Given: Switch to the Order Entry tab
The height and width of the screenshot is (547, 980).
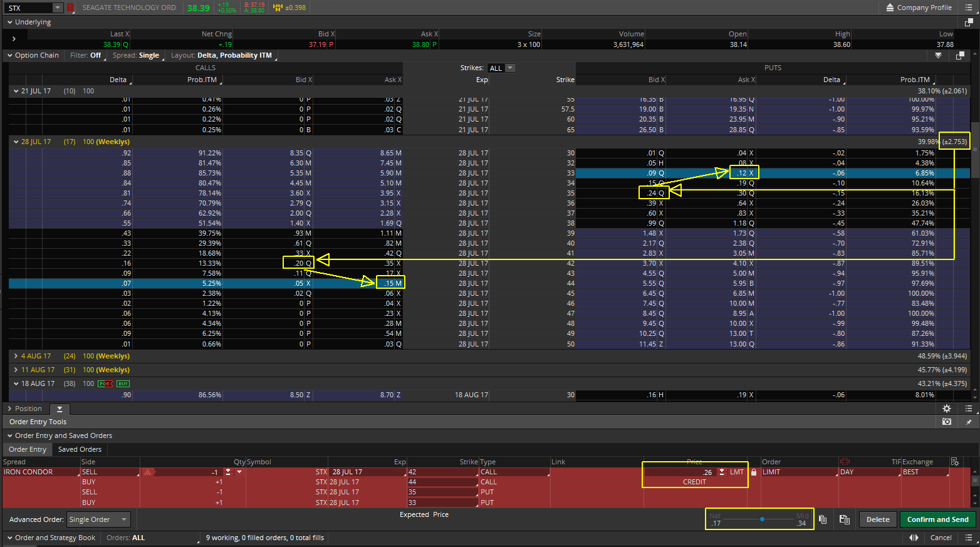Looking at the screenshot, I should point(28,449).
